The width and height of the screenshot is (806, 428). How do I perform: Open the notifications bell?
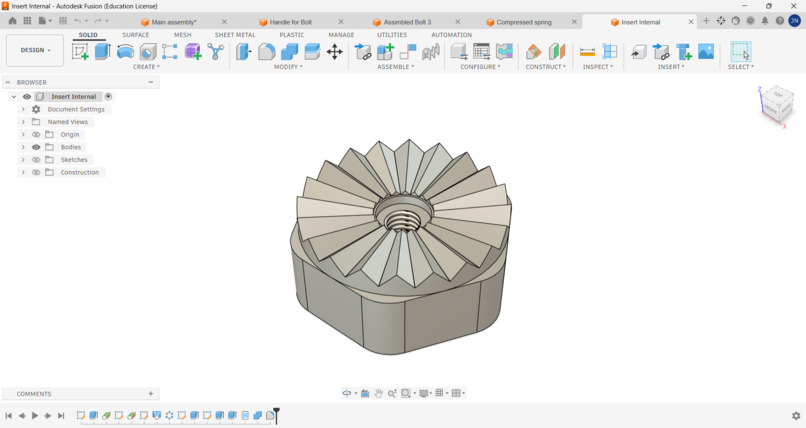coord(765,21)
